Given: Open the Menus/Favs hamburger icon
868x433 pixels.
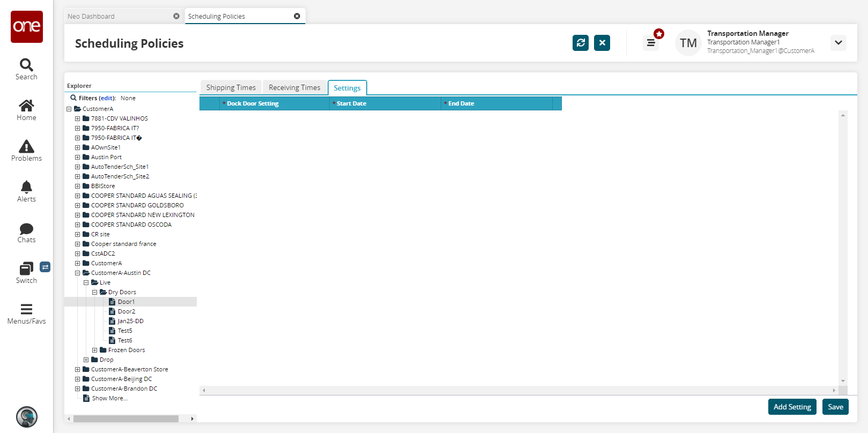Looking at the screenshot, I should pyautogui.click(x=26, y=309).
